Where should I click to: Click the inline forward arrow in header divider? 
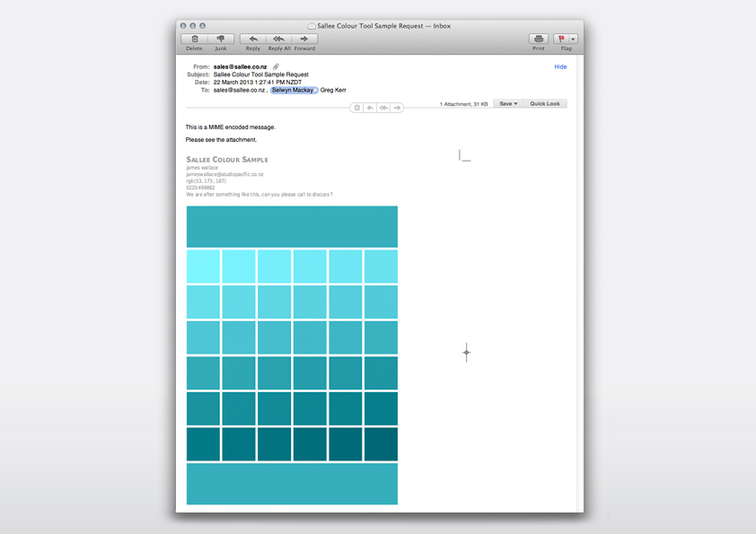tap(397, 108)
